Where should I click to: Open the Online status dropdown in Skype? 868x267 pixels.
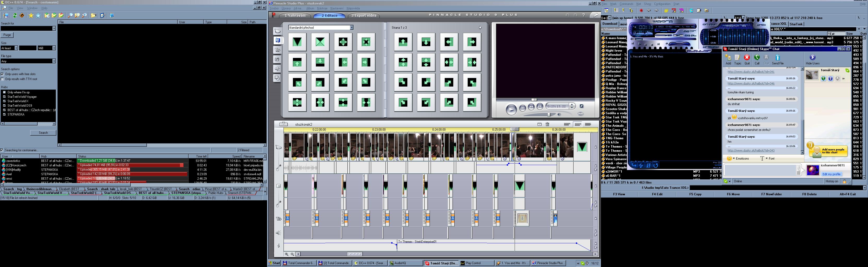730,181
